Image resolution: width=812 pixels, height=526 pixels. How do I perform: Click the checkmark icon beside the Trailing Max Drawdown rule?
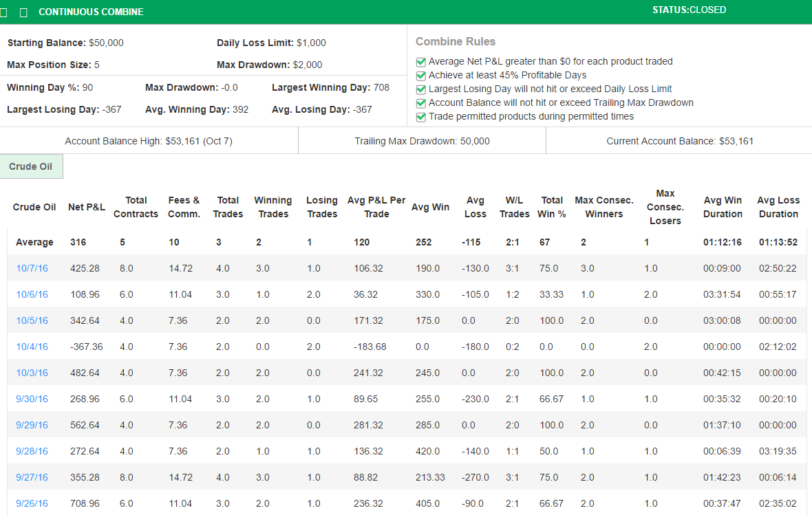(x=420, y=102)
